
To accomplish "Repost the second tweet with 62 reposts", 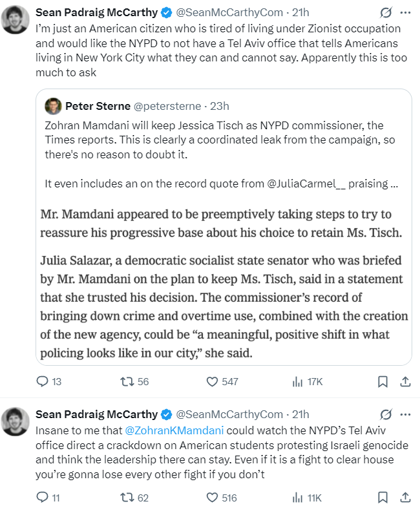I will point(127,497).
